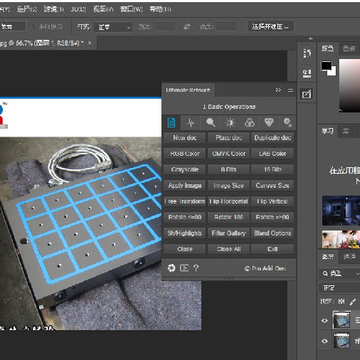Click the video tutorial icon at panel bottom
The image size is (360, 360).
pyautogui.click(x=184, y=268)
